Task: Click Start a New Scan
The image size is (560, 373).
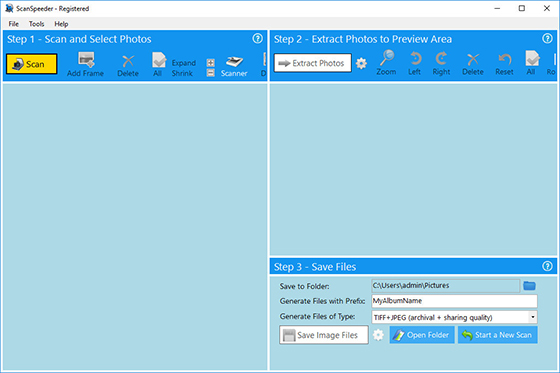Action: pyautogui.click(x=498, y=335)
